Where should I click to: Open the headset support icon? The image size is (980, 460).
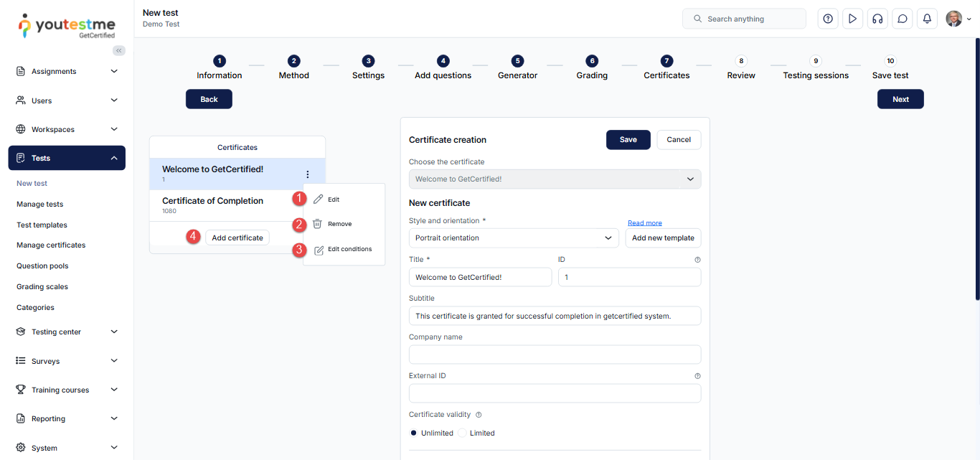point(877,19)
